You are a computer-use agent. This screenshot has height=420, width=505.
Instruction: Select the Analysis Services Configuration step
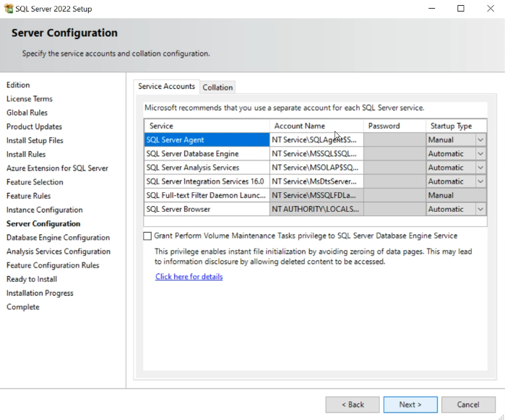(x=59, y=252)
